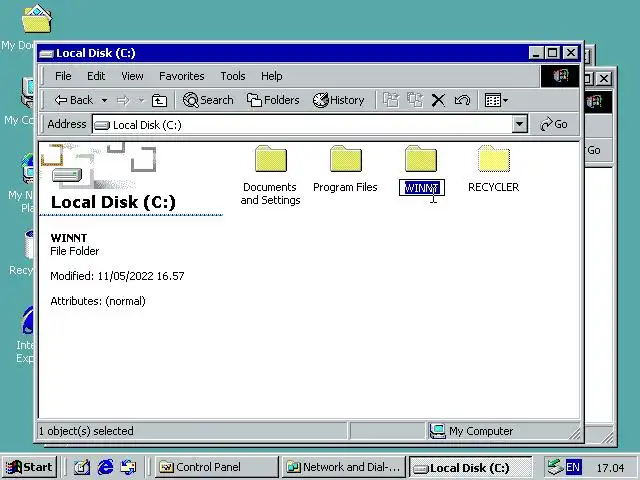Click the Copy To toolbar icon

[415, 100]
